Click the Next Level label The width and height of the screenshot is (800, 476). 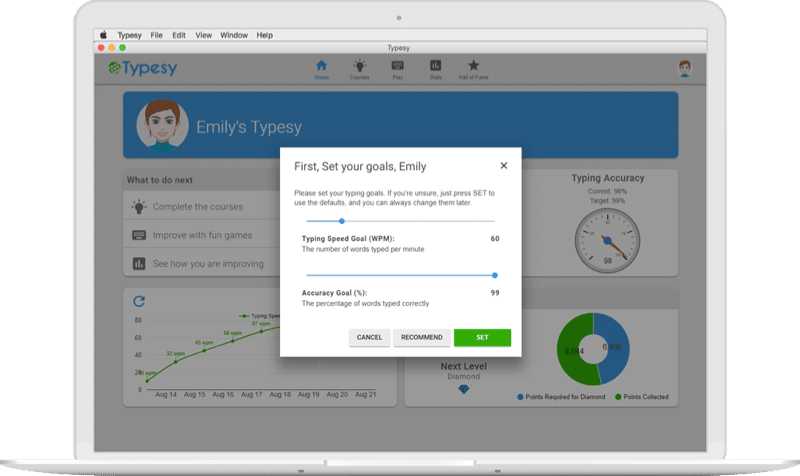[x=463, y=366]
